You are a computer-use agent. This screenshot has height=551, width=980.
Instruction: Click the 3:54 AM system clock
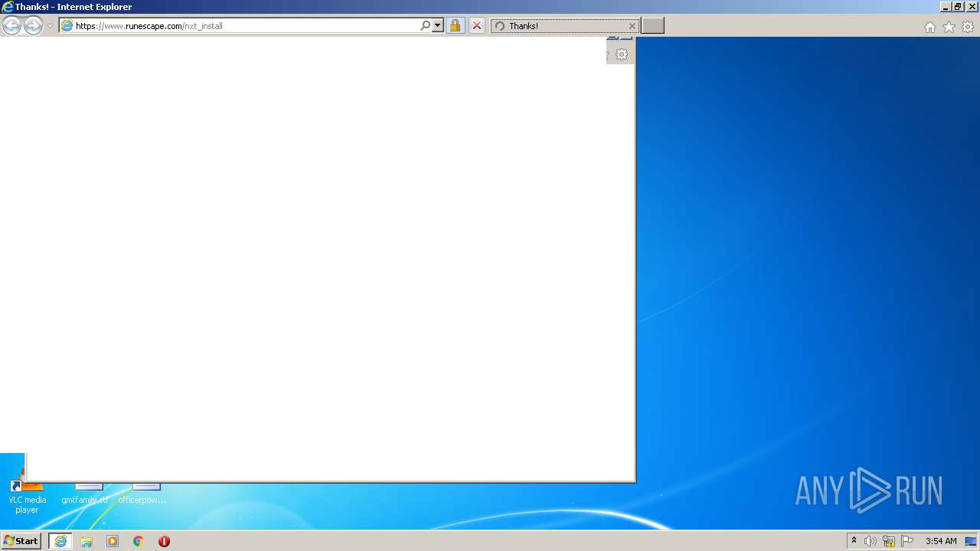[x=941, y=541]
